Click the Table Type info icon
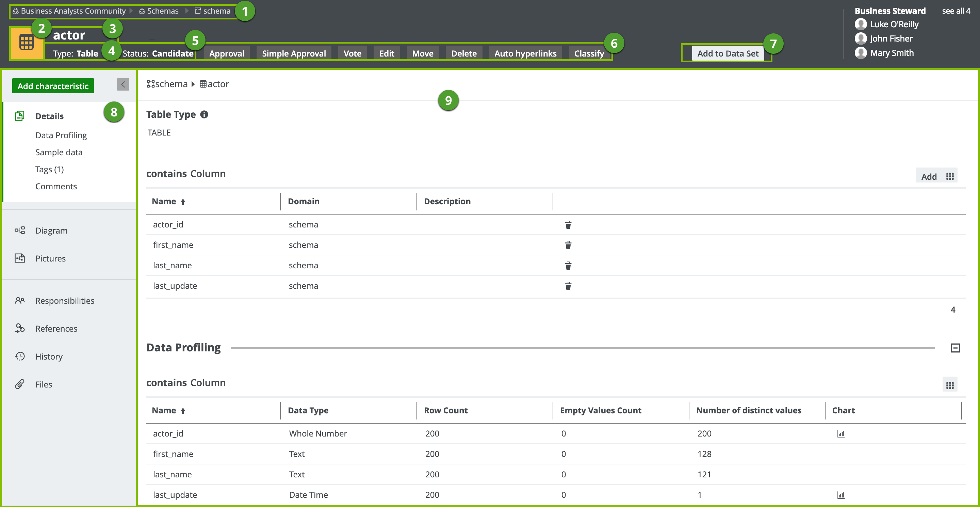Viewport: 980px width, 507px height. pyautogui.click(x=204, y=114)
